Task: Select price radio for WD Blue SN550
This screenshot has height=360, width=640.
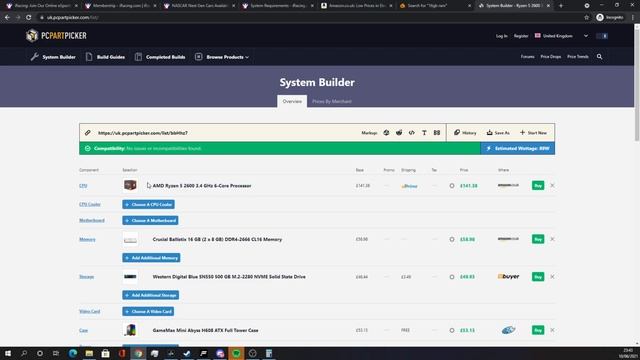Action: pyautogui.click(x=452, y=277)
